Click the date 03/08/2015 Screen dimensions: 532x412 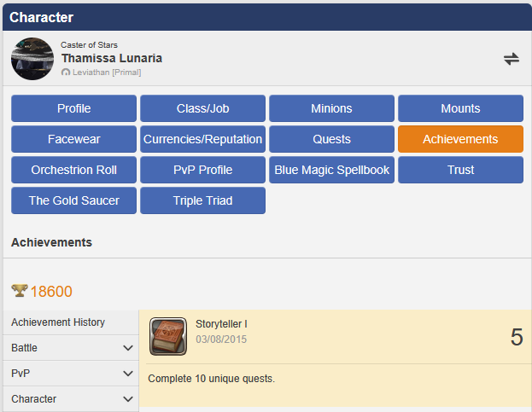click(x=221, y=339)
